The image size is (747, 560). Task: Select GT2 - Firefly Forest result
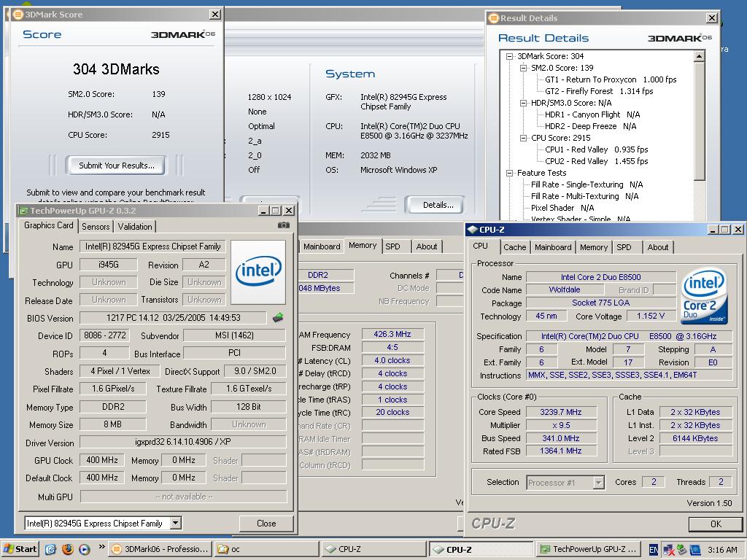599,91
